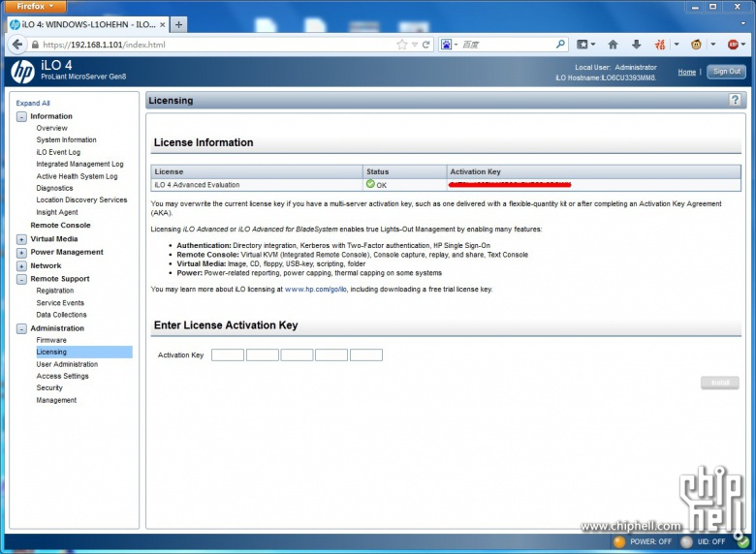This screenshot has height=554, width=756.
Task: Open System Information page
Action: (66, 139)
